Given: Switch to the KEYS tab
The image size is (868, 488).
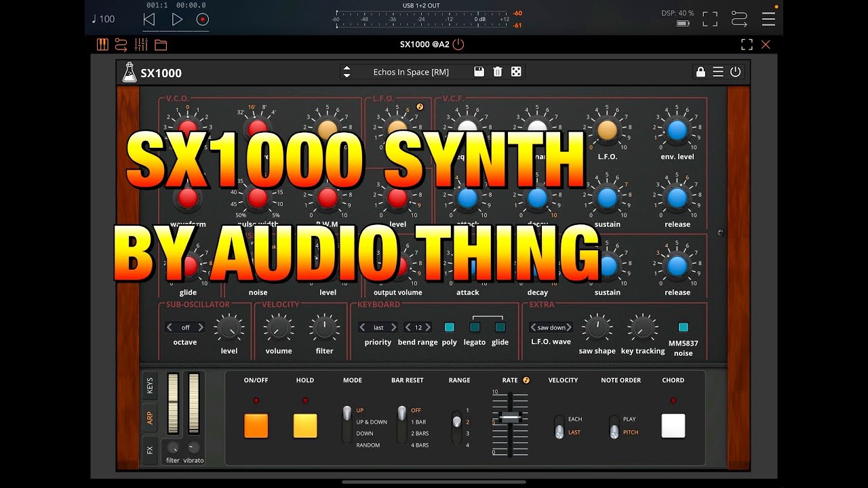Looking at the screenshot, I should [x=150, y=386].
